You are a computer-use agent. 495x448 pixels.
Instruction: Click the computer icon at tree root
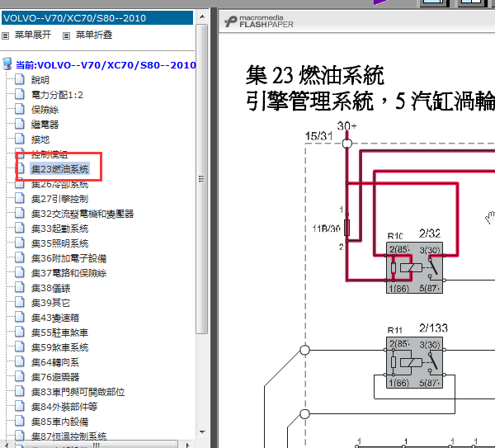7,64
